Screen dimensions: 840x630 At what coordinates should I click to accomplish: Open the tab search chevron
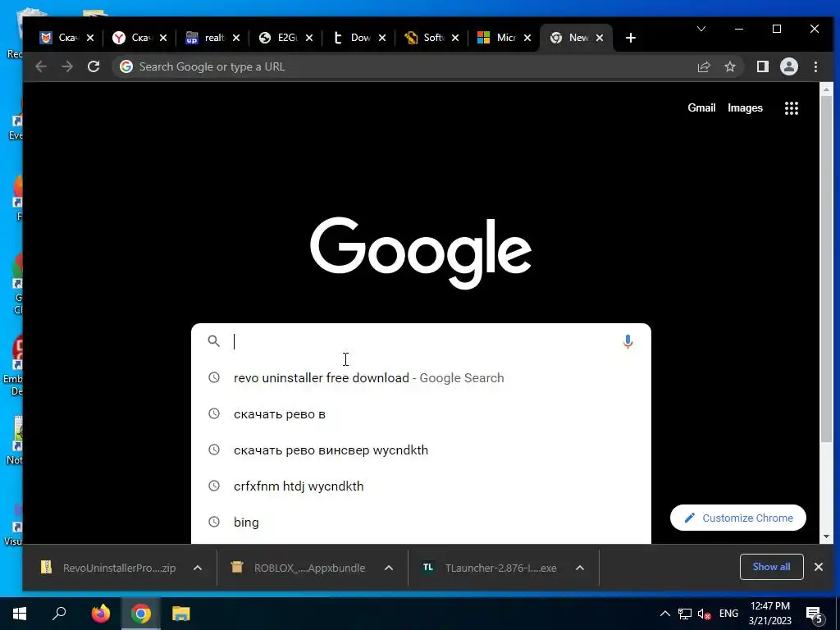[701, 29]
